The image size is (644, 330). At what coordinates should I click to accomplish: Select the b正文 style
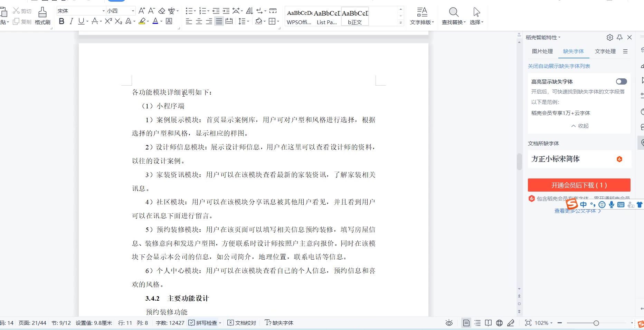[355, 16]
